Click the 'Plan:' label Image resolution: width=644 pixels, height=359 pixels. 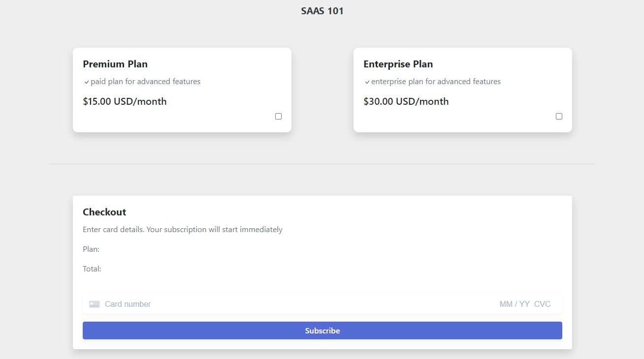pos(91,249)
